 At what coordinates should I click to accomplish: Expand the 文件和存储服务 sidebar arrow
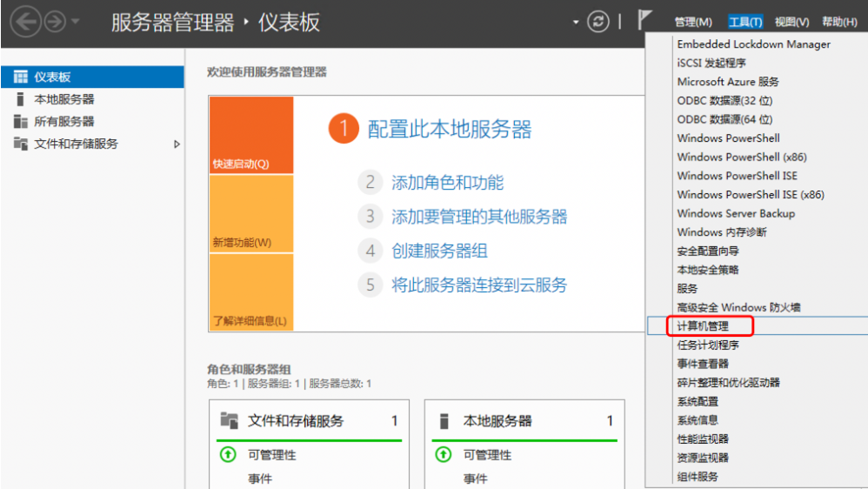click(x=177, y=144)
